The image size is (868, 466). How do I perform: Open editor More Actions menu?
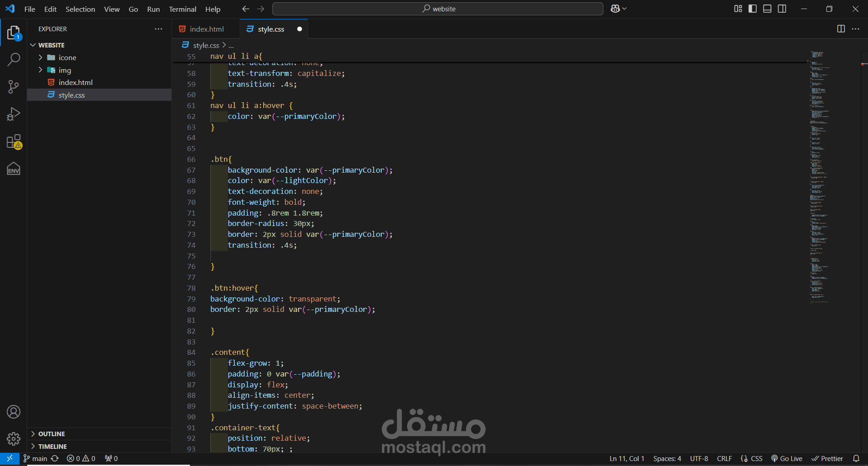(x=855, y=28)
